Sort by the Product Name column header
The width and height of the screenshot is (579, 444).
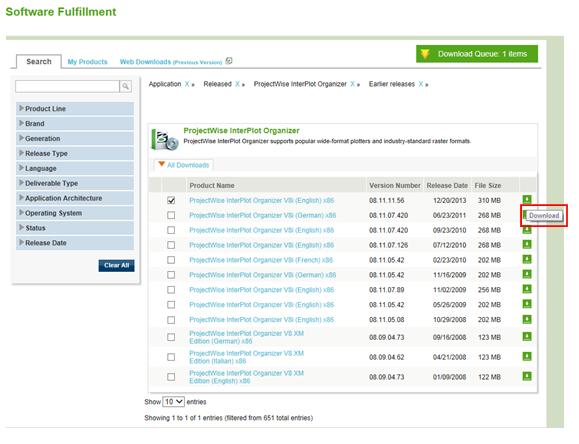pyautogui.click(x=212, y=185)
